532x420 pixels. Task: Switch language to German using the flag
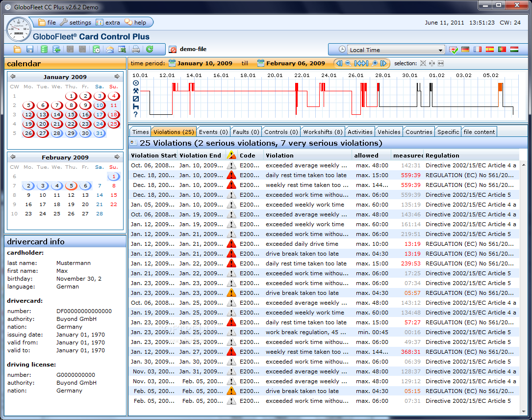465,50
